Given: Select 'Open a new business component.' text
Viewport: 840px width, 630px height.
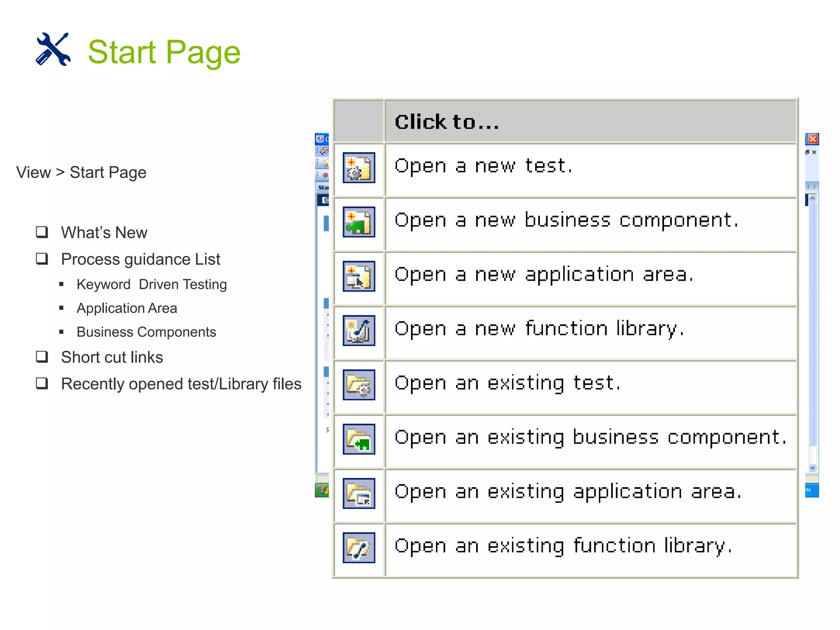Looking at the screenshot, I should coord(566,220).
